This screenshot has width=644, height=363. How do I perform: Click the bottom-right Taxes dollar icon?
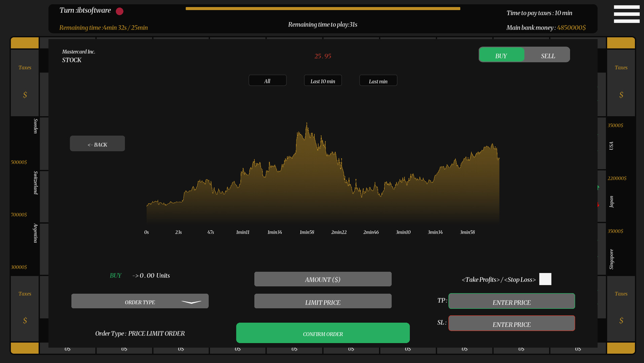pos(621,321)
